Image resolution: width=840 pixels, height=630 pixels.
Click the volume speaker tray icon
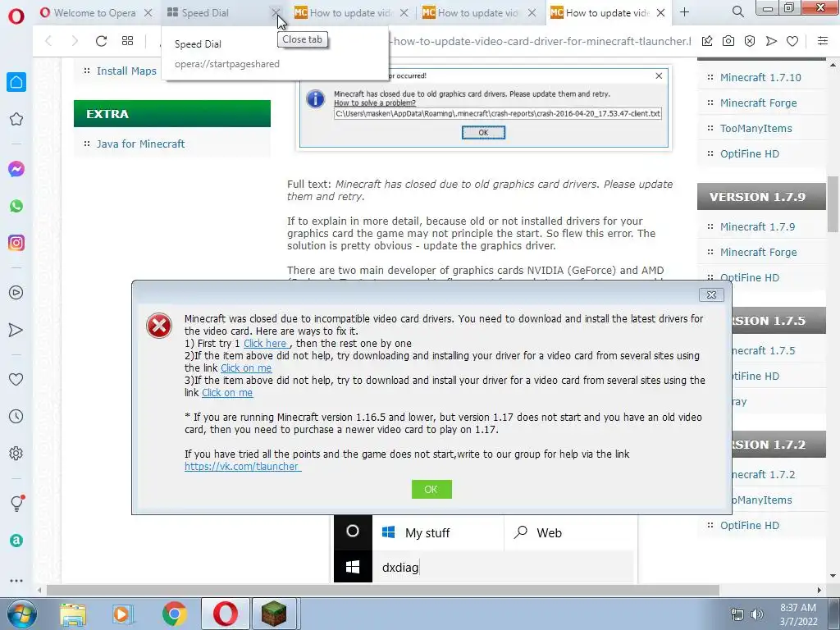757,614
